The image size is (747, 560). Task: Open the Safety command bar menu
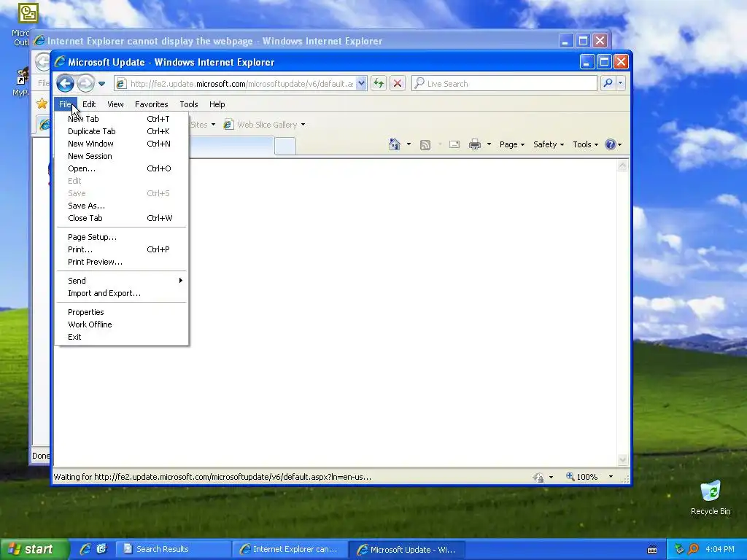[549, 144]
